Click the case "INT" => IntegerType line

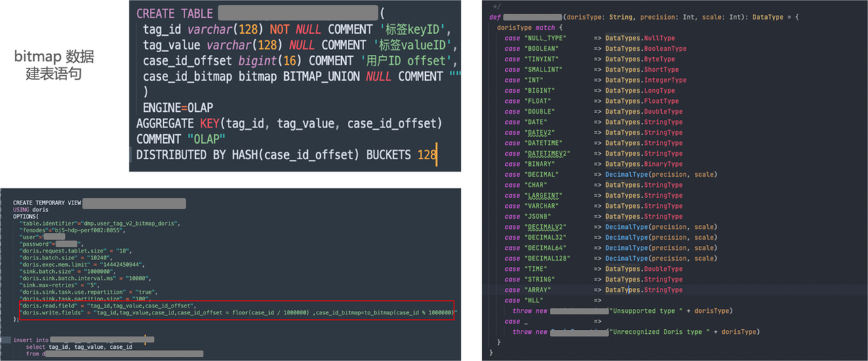595,80
